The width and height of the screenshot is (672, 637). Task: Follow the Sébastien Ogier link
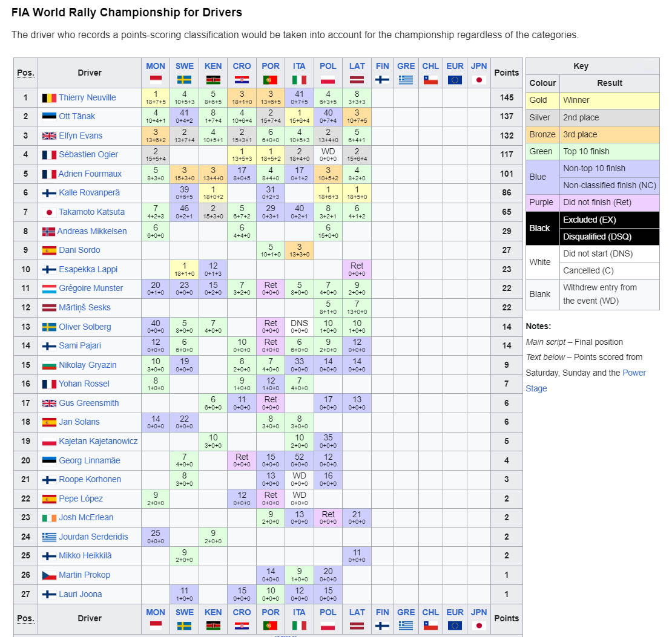(x=88, y=155)
